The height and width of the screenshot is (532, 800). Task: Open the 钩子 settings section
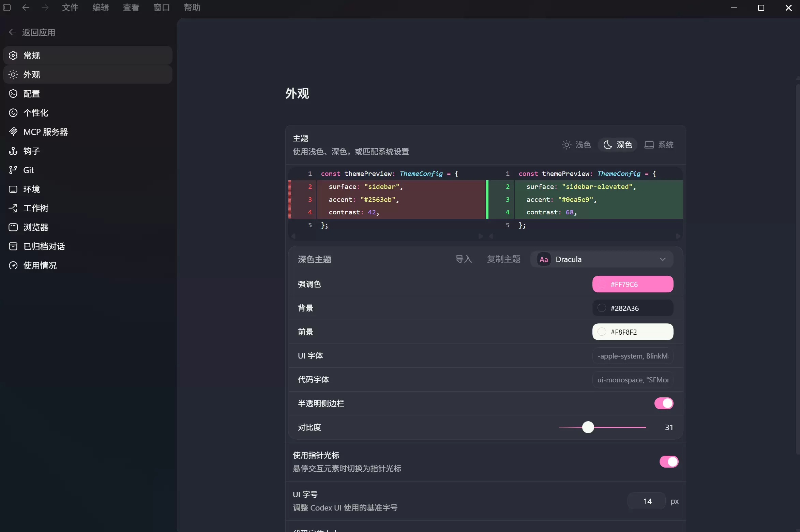pyautogui.click(x=88, y=151)
